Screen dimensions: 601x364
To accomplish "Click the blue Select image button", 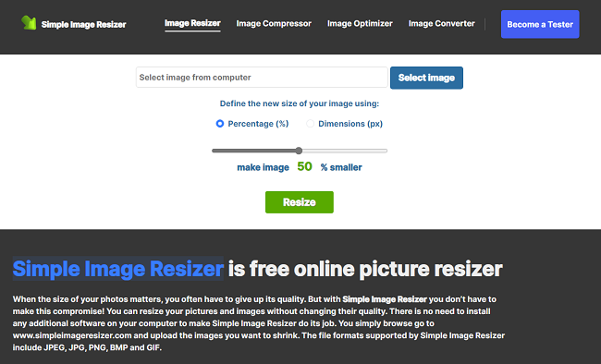I will click(x=426, y=78).
